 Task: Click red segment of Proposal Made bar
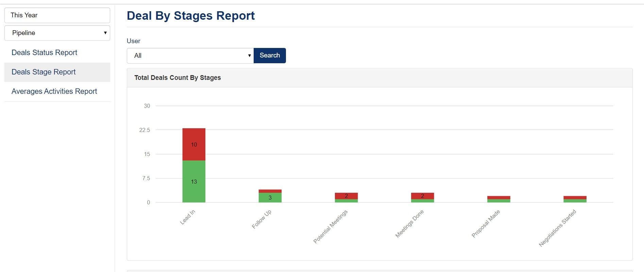tap(498, 198)
